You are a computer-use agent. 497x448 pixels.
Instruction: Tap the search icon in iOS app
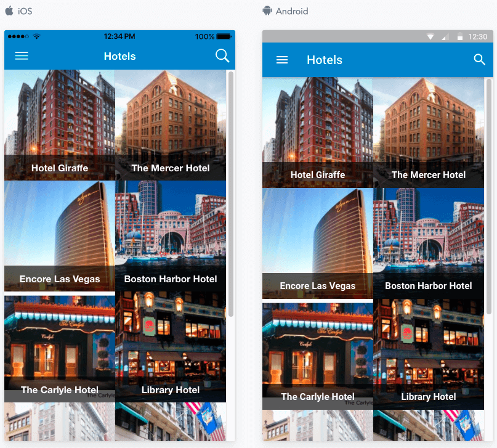click(x=222, y=56)
